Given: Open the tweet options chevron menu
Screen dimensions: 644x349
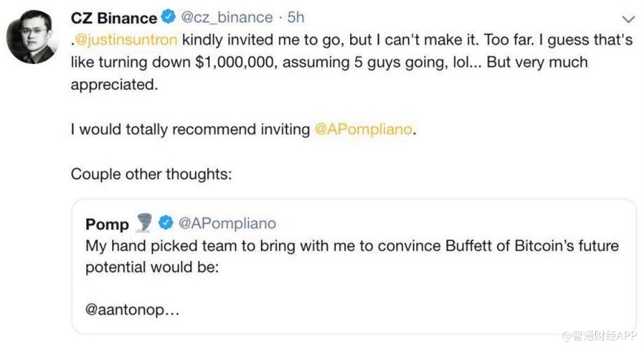Looking at the screenshot, I should [x=627, y=19].
